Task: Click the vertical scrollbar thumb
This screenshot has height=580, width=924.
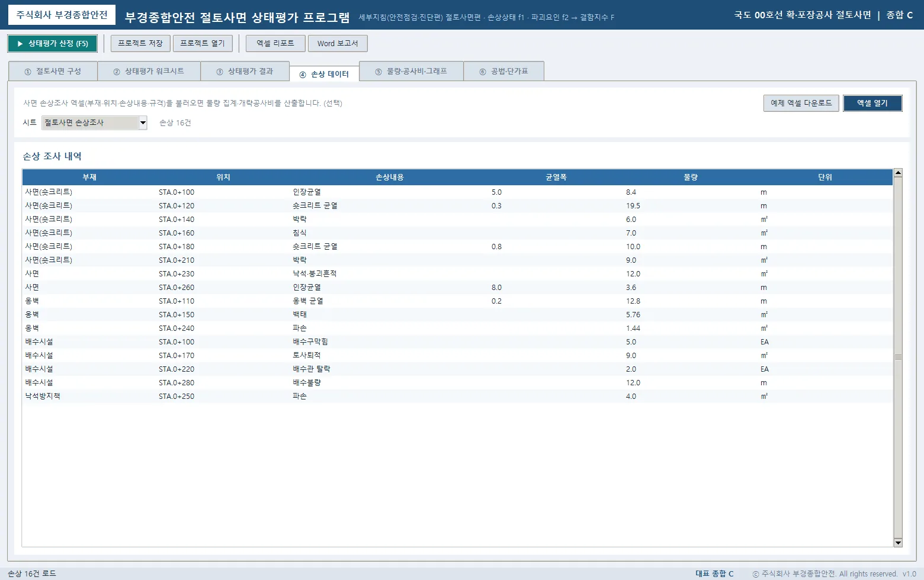Action: [898, 357]
